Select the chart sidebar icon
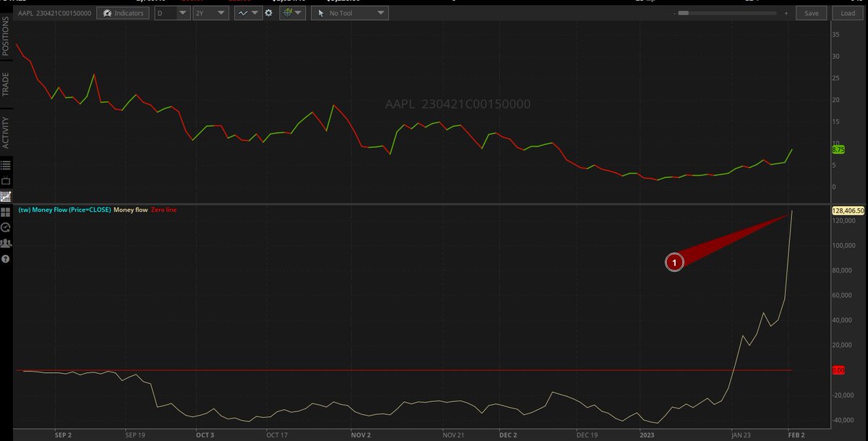Viewport: 868px width, 441px height. [x=6, y=196]
